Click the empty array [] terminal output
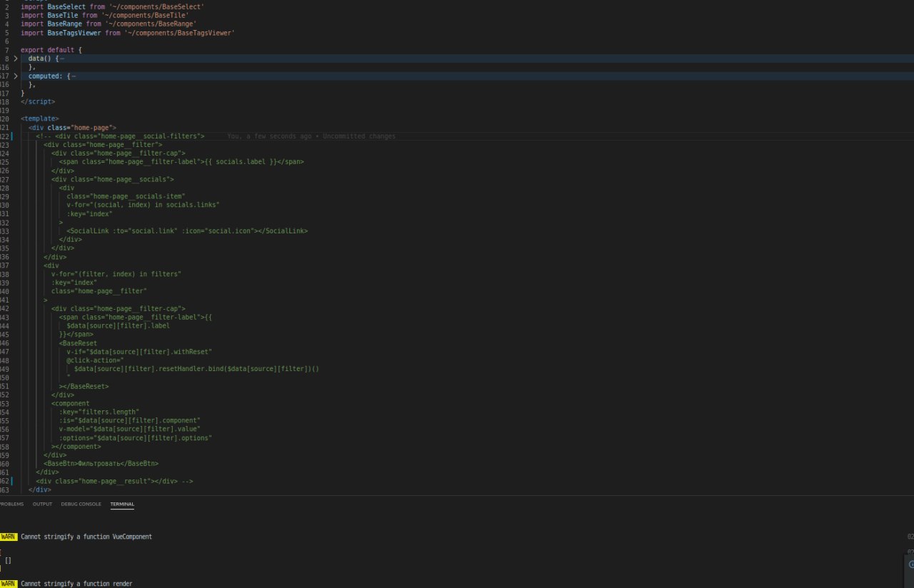Viewport: 914px width, 588px height. coord(8,560)
